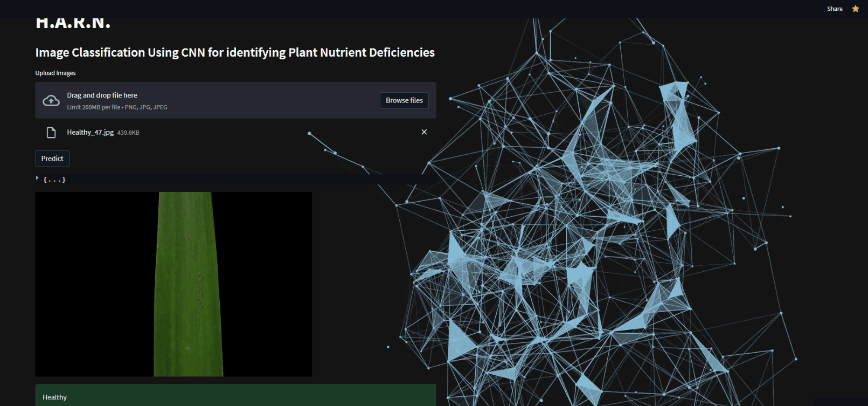The height and width of the screenshot is (406, 868).
Task: Select the Healthy_47.jpg file name
Action: pyautogui.click(x=90, y=133)
